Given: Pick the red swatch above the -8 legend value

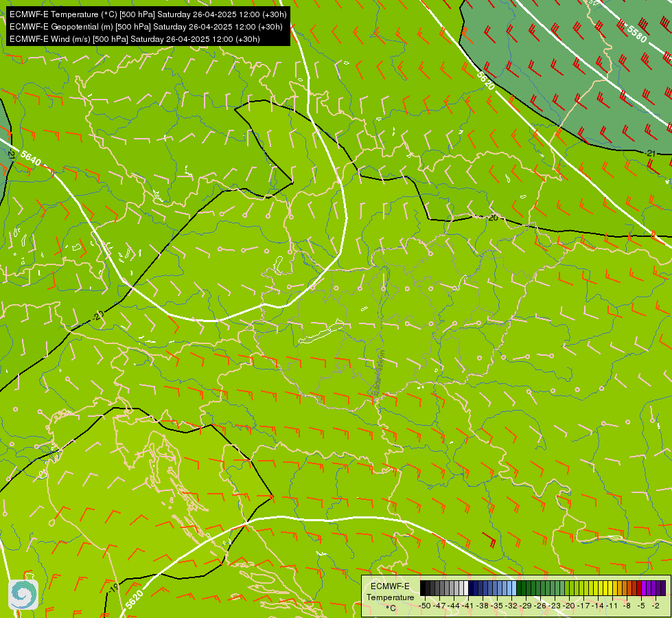Looking at the screenshot, I should (x=634, y=588).
